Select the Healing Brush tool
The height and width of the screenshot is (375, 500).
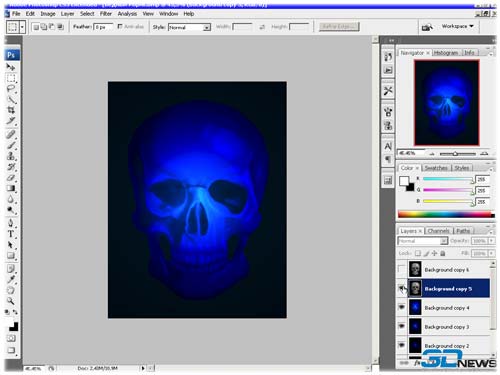pyautogui.click(x=11, y=134)
